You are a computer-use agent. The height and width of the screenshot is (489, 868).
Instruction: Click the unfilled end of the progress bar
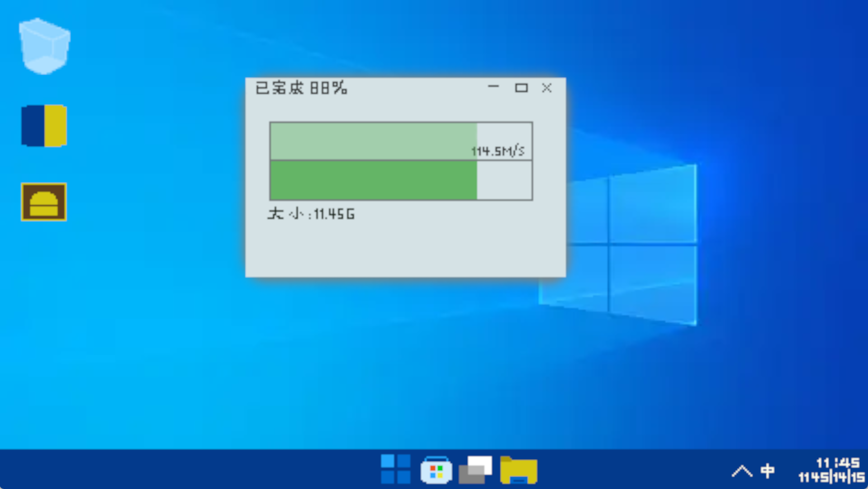(x=505, y=180)
